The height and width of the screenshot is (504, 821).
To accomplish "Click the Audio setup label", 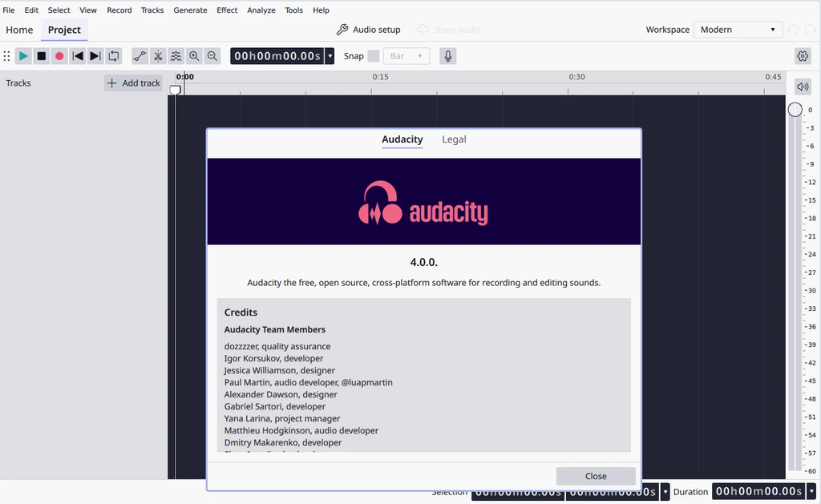I will 377,30.
